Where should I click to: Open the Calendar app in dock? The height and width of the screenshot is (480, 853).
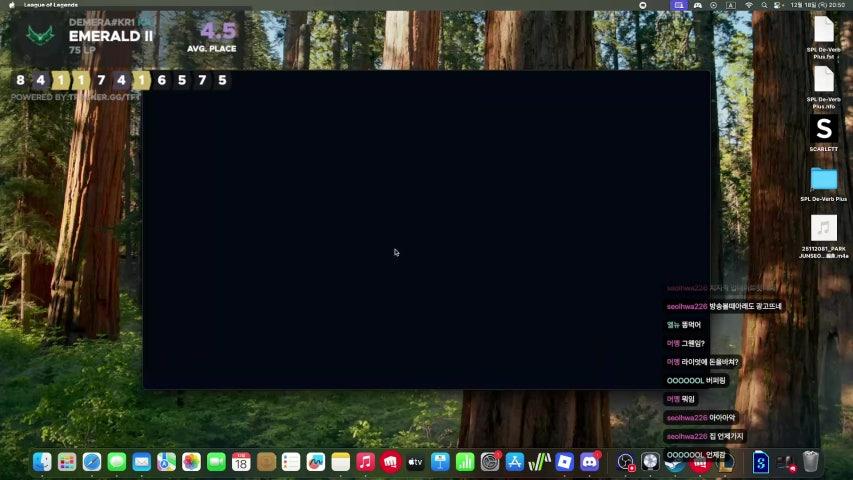click(x=241, y=462)
